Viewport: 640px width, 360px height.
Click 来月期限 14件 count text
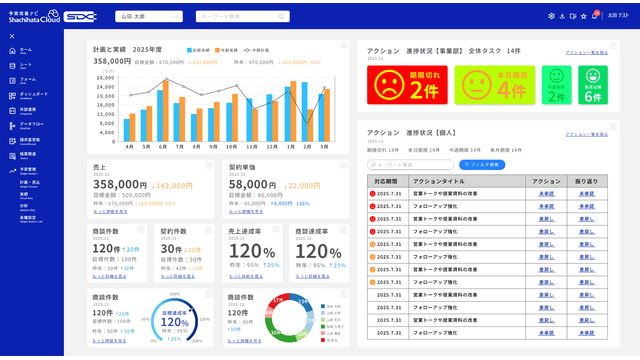click(506, 150)
